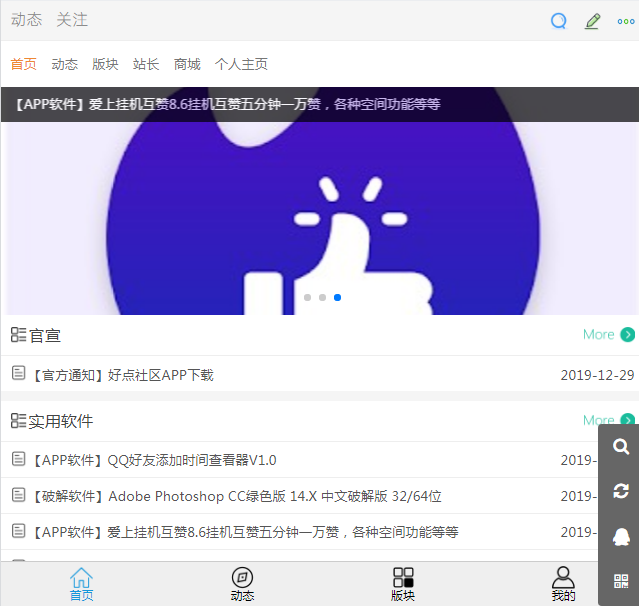Screen dimensions: 639x606
Task: Open the 站长 navigation item
Action: (146, 64)
